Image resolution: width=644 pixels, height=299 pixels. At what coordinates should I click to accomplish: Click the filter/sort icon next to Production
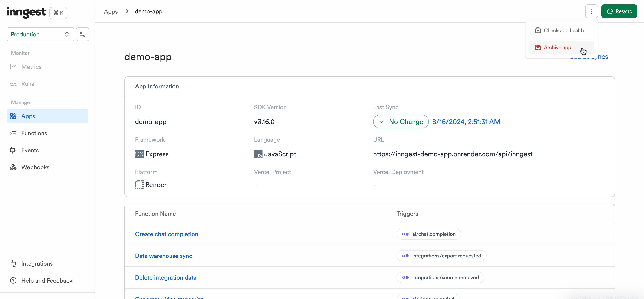82,34
